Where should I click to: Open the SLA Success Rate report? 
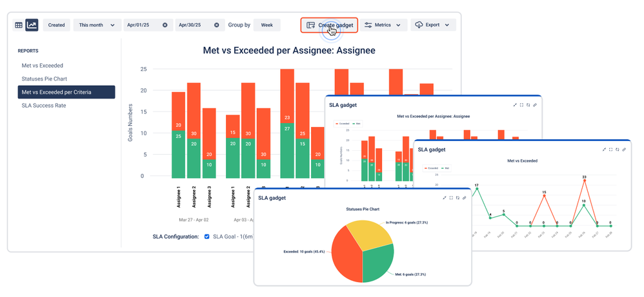click(x=43, y=106)
